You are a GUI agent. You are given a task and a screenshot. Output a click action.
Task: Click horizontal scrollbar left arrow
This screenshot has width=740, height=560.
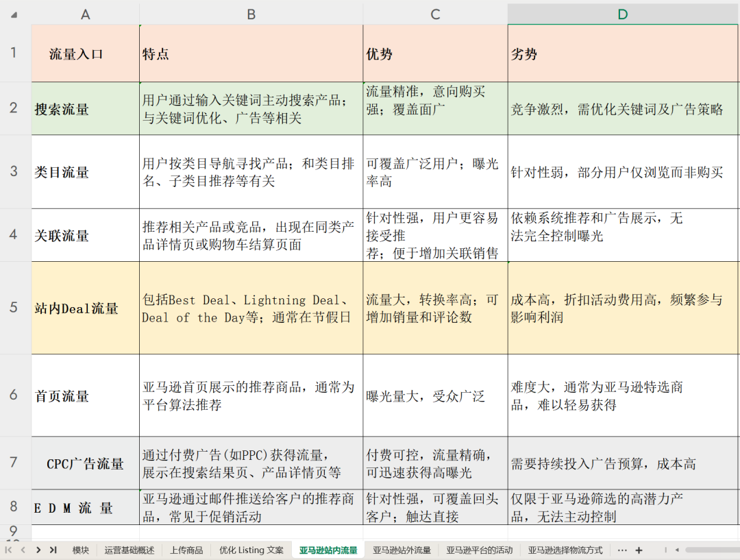pyautogui.click(x=677, y=550)
